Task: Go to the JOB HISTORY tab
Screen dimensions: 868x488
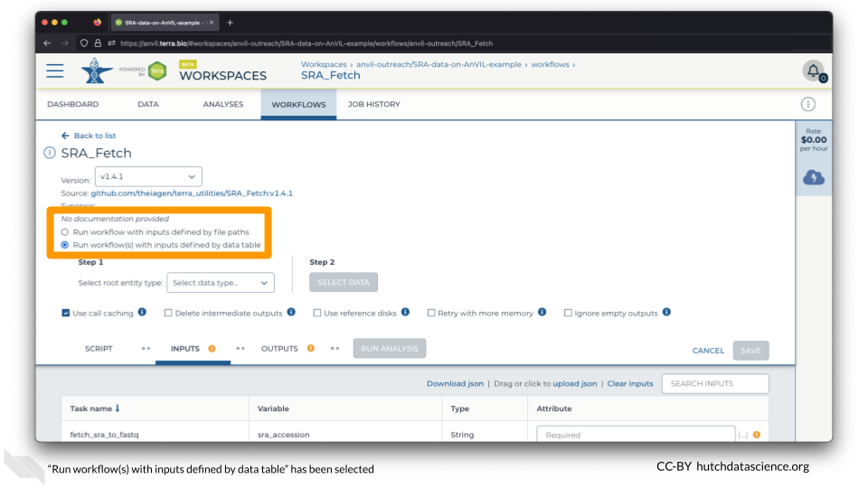Action: click(373, 104)
